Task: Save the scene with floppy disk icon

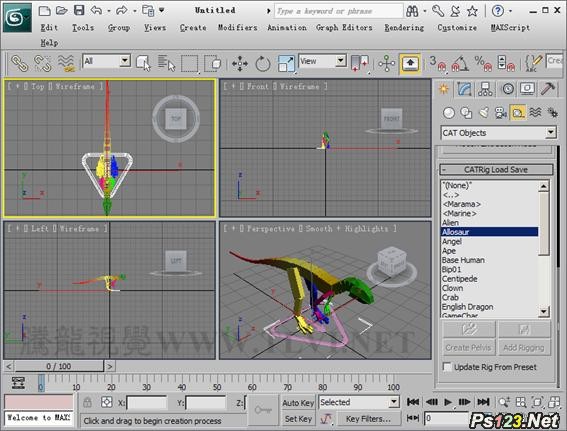Action: coord(79,10)
